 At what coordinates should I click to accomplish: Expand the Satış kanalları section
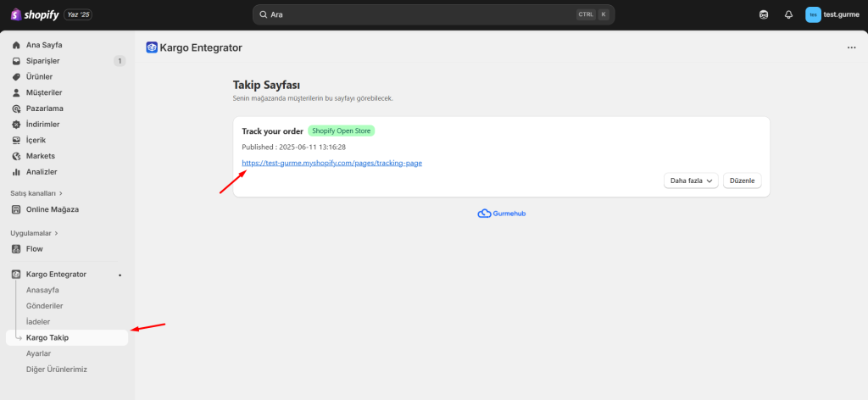point(36,193)
